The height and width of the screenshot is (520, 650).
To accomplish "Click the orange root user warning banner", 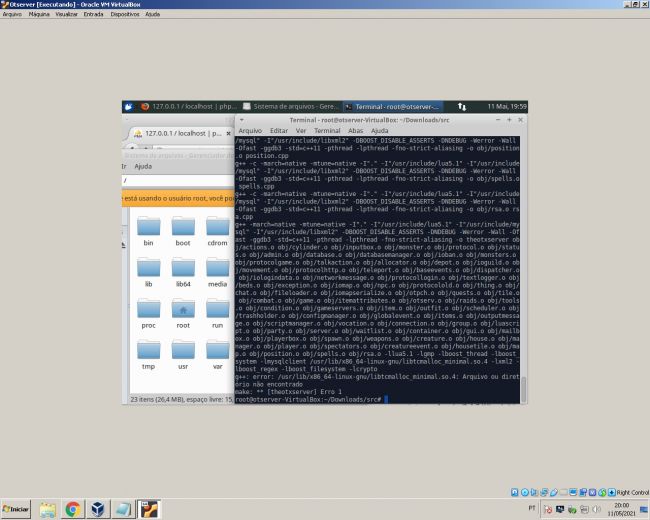I will tap(178, 198).
